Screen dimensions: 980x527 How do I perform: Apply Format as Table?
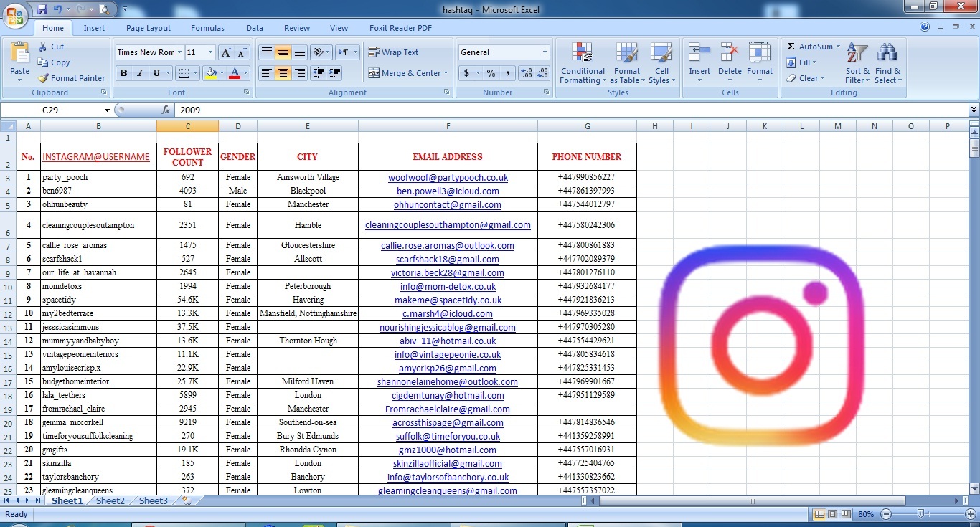click(626, 63)
